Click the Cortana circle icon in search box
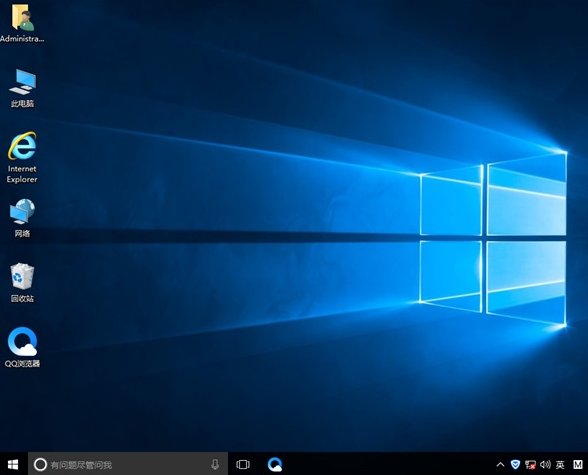The width and height of the screenshot is (588, 475). coord(40,465)
